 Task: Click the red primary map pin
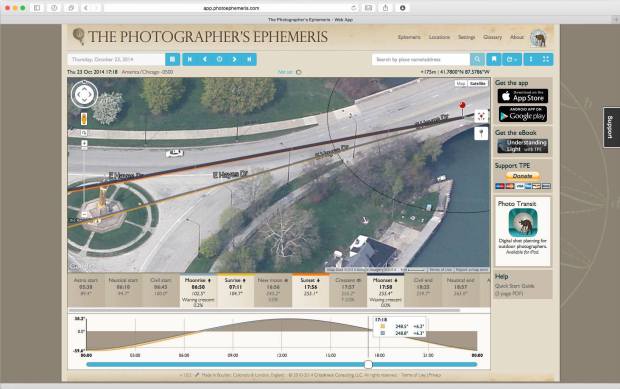tap(462, 107)
